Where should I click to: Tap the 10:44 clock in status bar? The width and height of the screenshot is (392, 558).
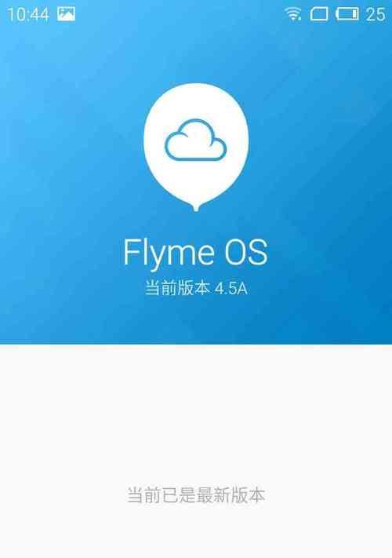27,15
